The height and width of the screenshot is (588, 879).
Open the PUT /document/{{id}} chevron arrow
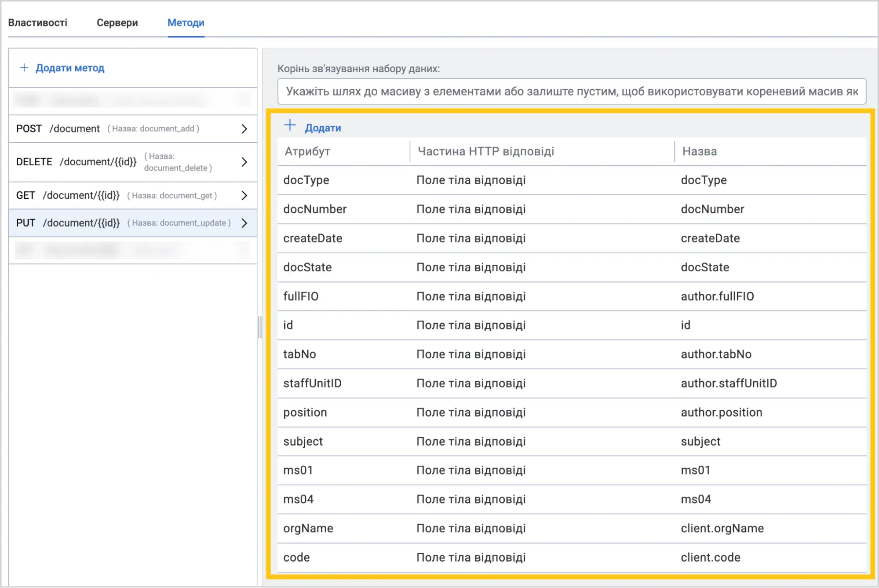click(x=244, y=223)
